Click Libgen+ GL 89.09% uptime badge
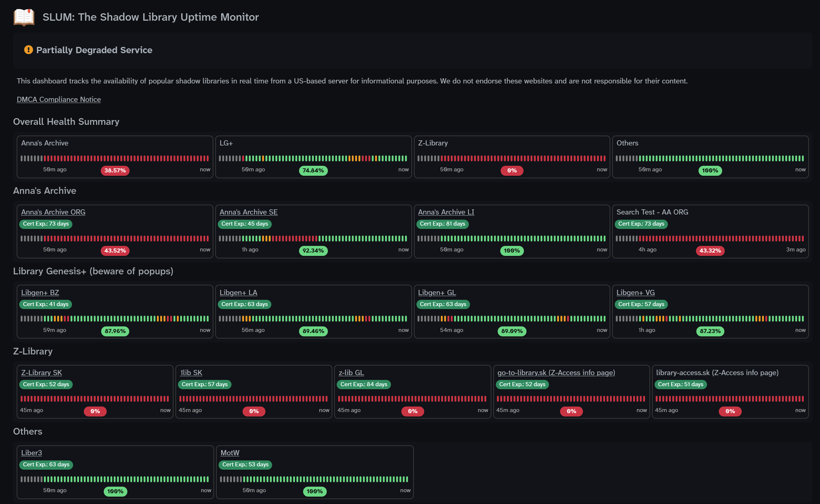Image resolution: width=820 pixels, height=504 pixels. click(x=512, y=331)
